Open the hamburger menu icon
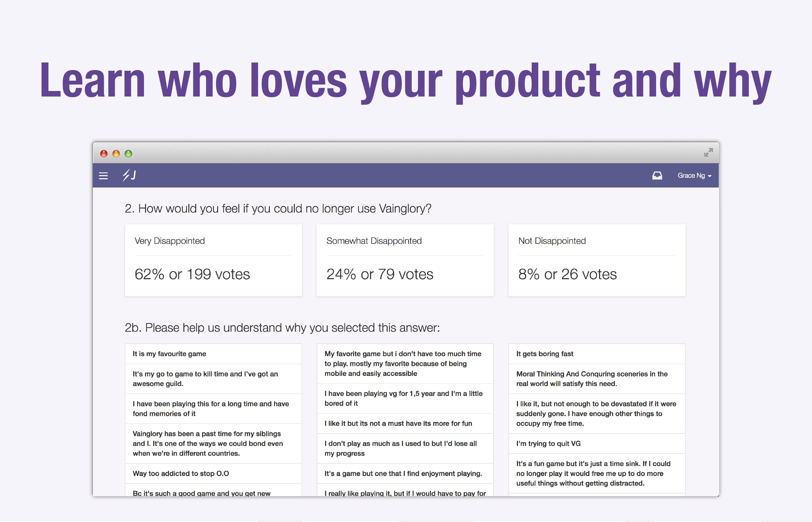Image resolution: width=812 pixels, height=522 pixels. tap(103, 176)
